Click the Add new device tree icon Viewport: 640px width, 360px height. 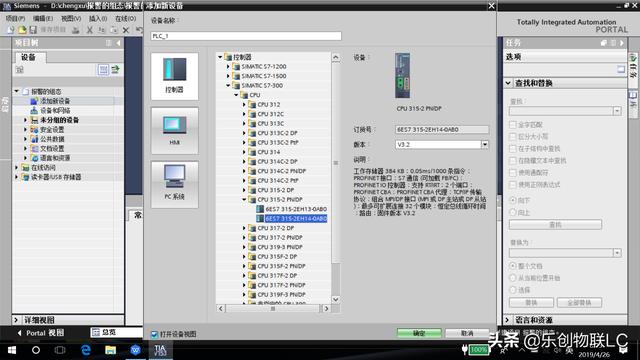click(x=34, y=101)
